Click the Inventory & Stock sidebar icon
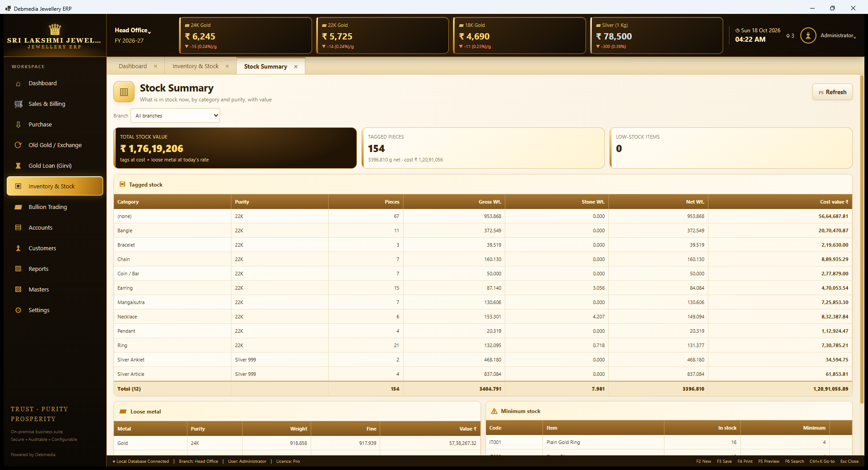Viewport: 868px width, 470px height. pyautogui.click(x=18, y=187)
